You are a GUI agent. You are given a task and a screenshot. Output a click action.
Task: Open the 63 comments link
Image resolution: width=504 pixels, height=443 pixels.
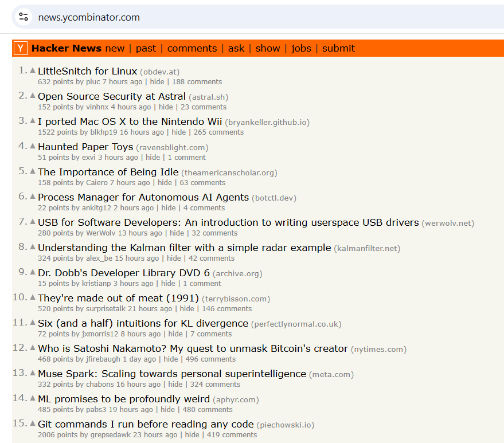click(x=202, y=182)
